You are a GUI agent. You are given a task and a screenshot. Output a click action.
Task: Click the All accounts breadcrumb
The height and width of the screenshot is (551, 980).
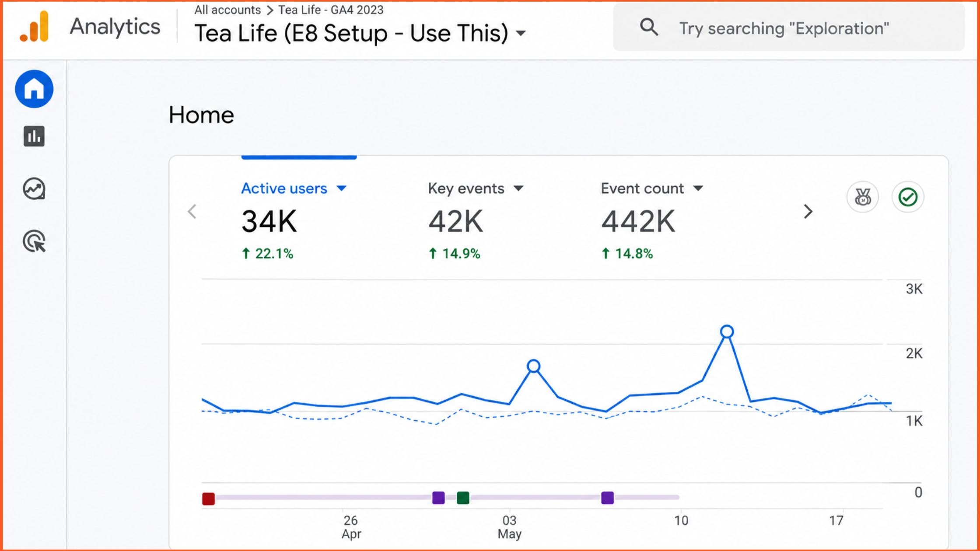pyautogui.click(x=227, y=10)
